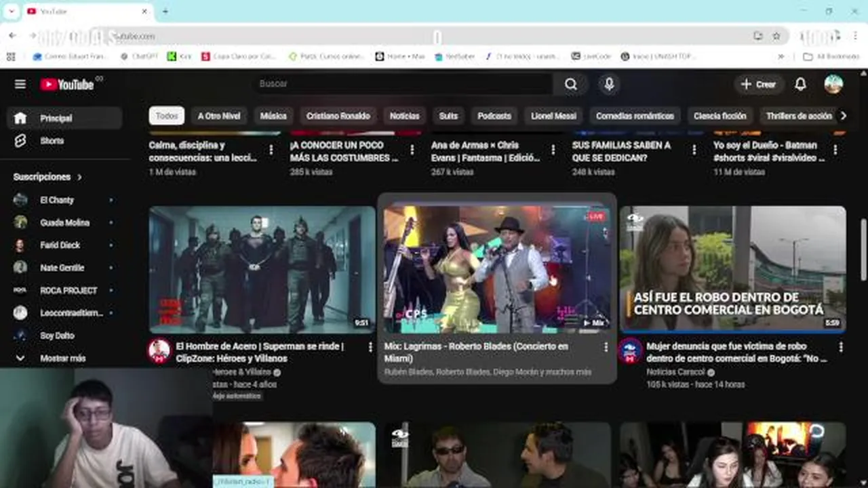Open options for 'A CONOCER UN POCO' video

click(412, 150)
